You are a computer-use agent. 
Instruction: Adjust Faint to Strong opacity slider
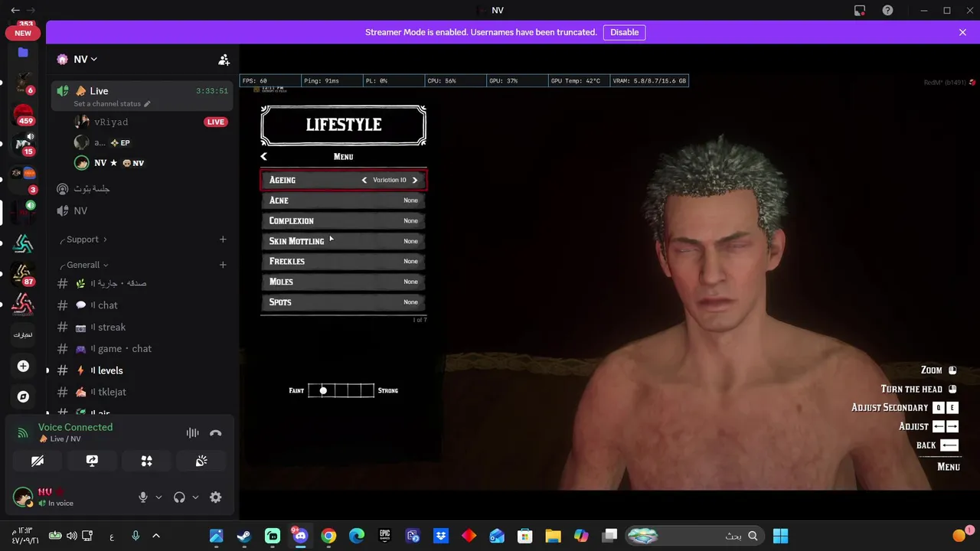point(341,390)
